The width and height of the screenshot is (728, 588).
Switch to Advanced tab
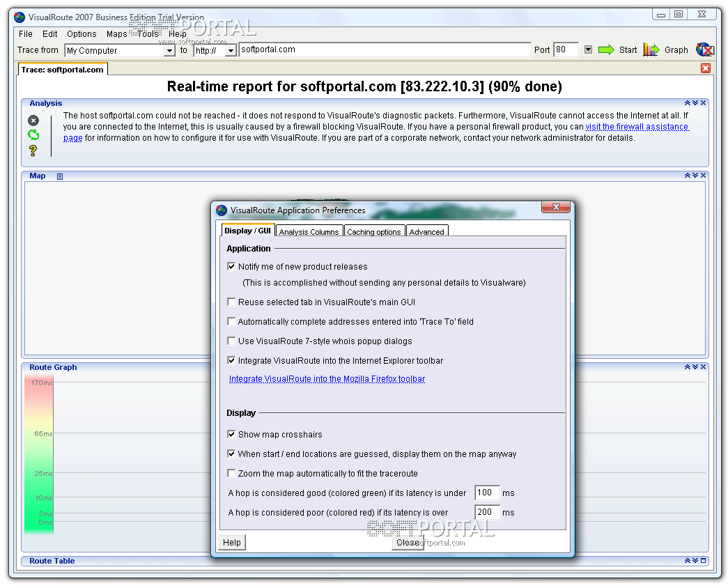426,232
